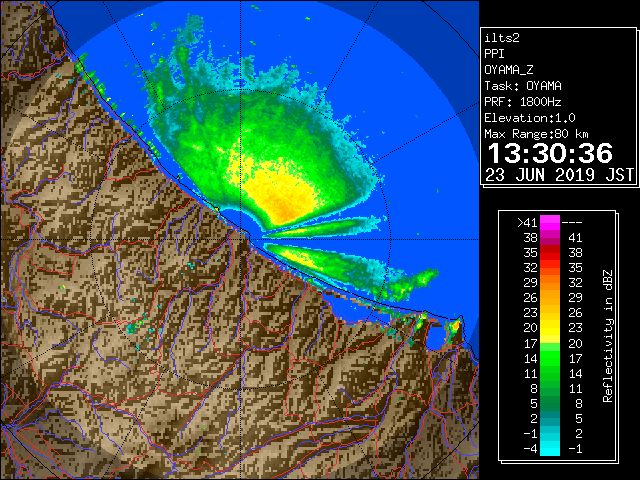Viewport: 640px width, 480px height.
Task: Pick the red 35–38 dBZ color band
Action: click(x=550, y=253)
